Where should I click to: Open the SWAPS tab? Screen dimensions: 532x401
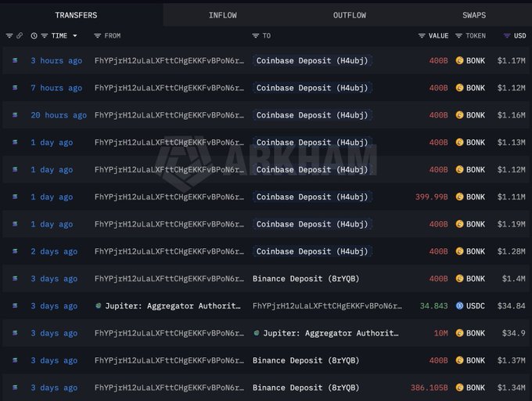click(474, 16)
